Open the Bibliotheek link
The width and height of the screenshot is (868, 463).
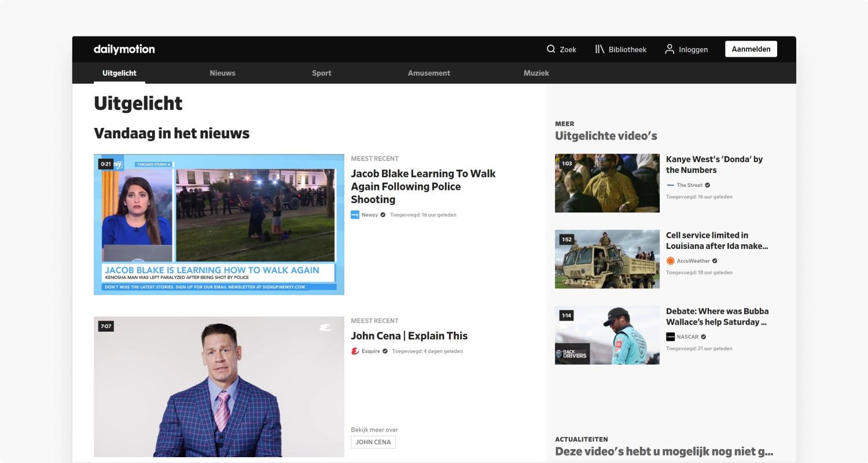(x=627, y=50)
